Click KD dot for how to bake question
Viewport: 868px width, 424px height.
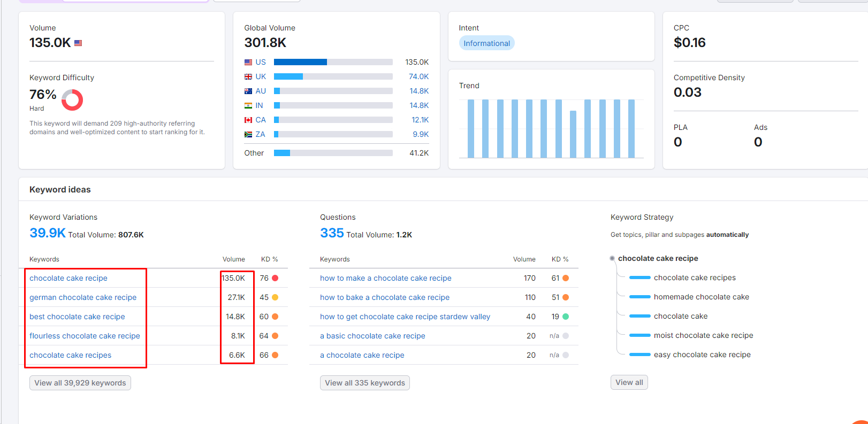pyautogui.click(x=566, y=297)
